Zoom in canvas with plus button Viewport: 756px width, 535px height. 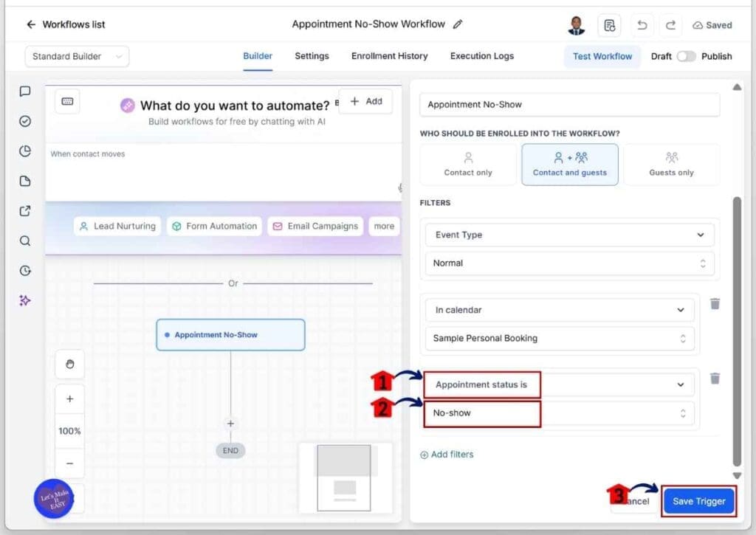click(x=70, y=399)
